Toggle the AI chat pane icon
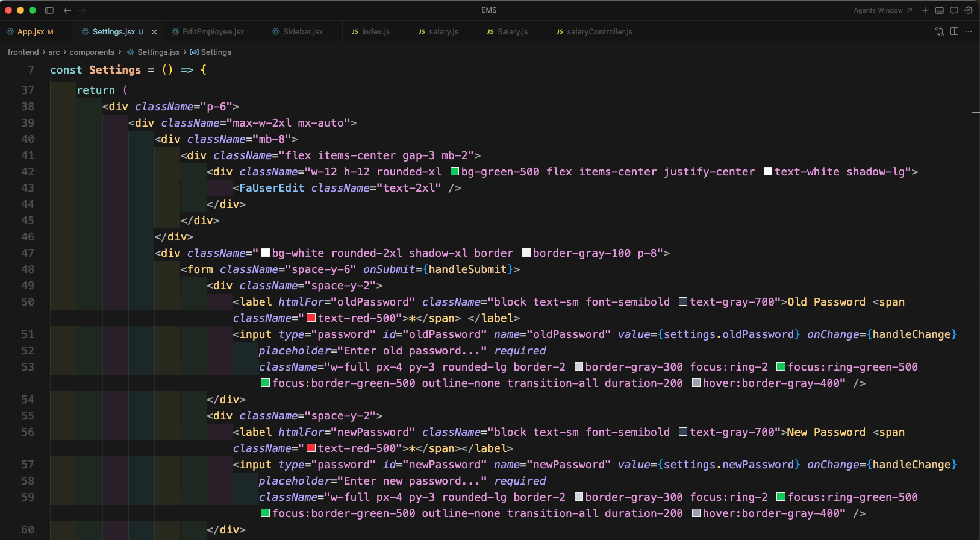Screen dimensions: 980x540 click(954, 10)
